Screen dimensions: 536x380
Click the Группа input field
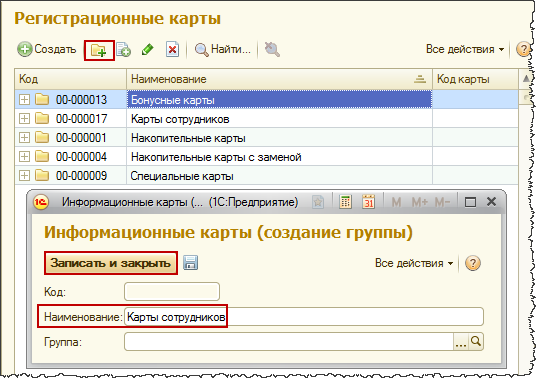289,342
